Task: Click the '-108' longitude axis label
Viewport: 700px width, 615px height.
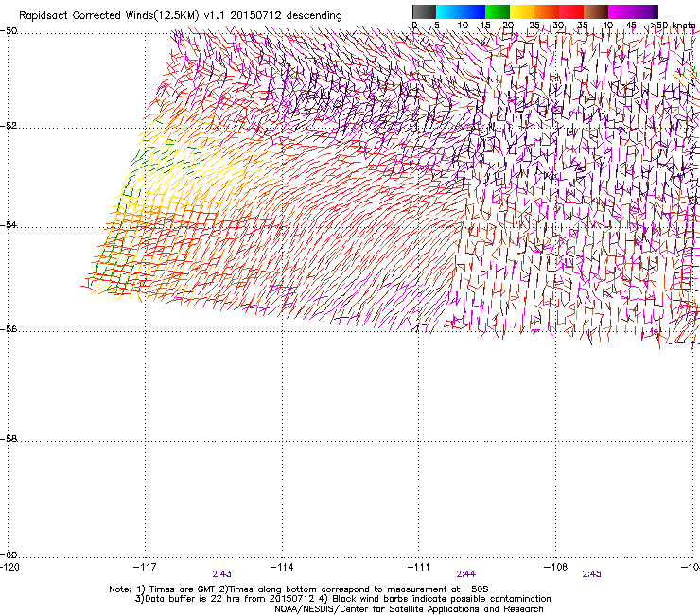Action: [x=556, y=567]
